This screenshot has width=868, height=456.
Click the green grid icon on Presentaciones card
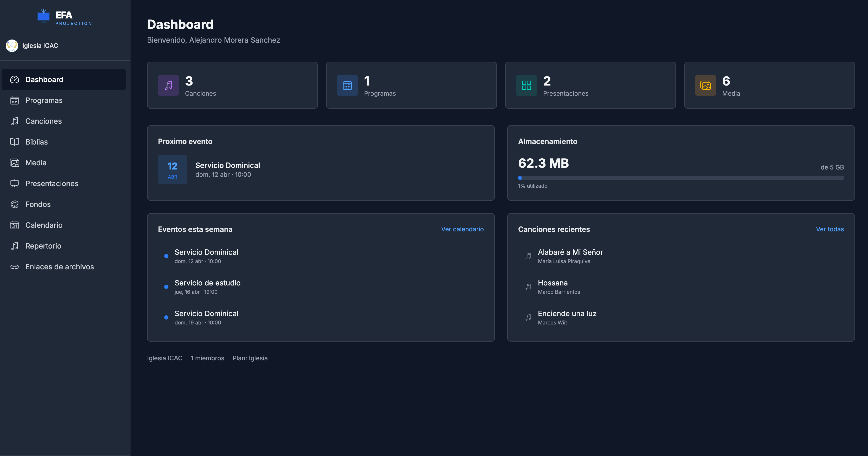(x=526, y=85)
